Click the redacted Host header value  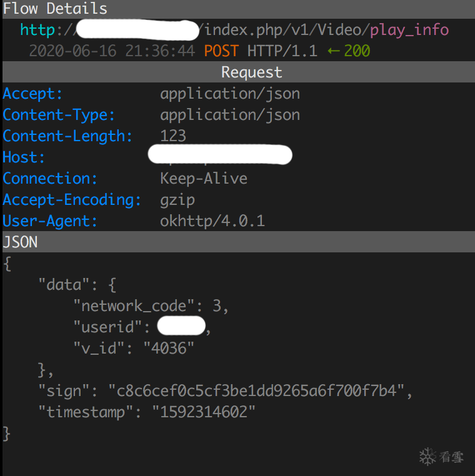[220, 156]
